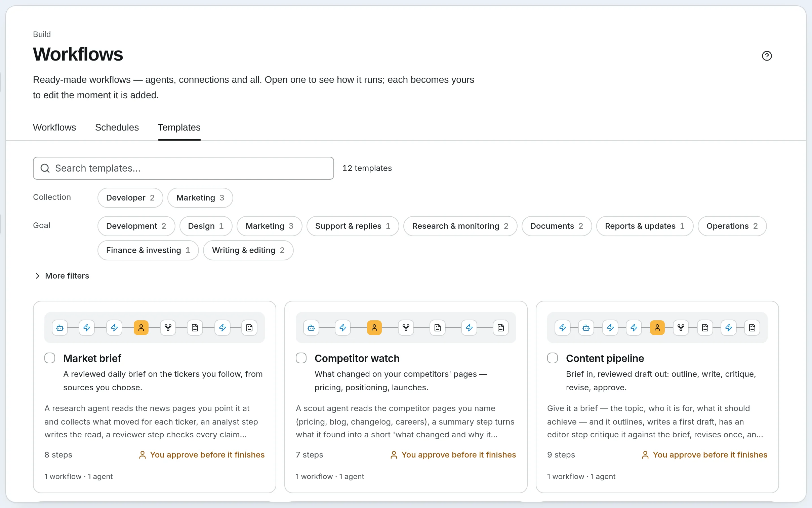This screenshot has height=508, width=812.
Task: Click the robot agent step in Competitor watch
Action: pyautogui.click(x=311, y=328)
